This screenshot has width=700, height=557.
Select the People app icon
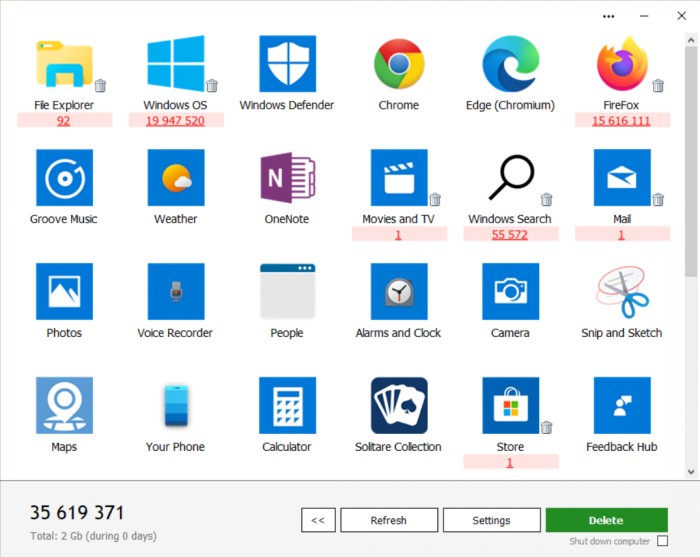288,291
